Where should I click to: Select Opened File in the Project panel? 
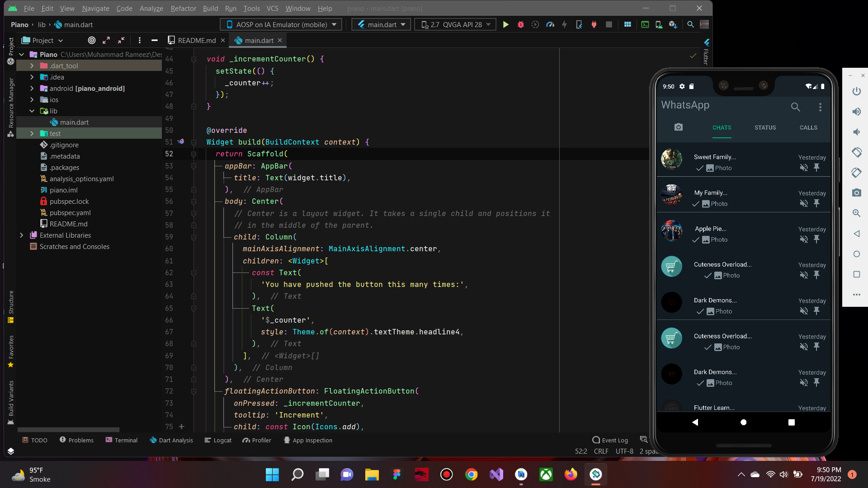click(91, 40)
